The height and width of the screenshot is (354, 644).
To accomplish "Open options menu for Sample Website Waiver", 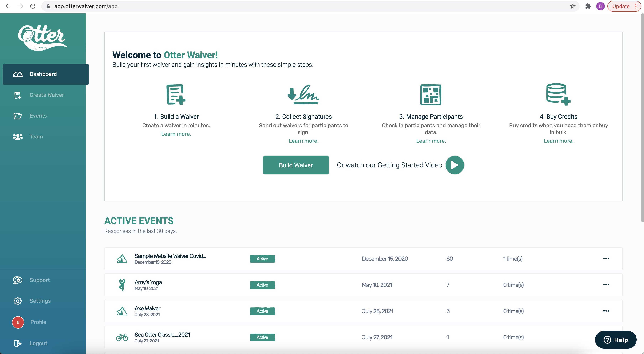I will point(606,258).
